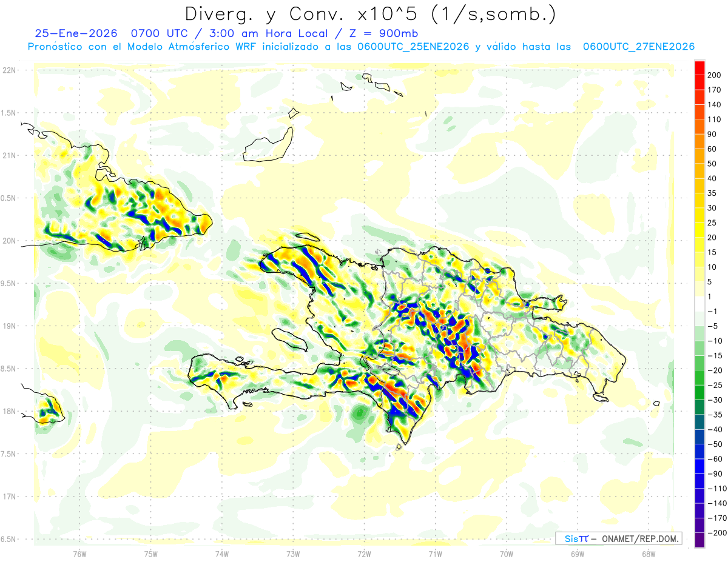Click the '9.5N' latitude label

[9, 283]
